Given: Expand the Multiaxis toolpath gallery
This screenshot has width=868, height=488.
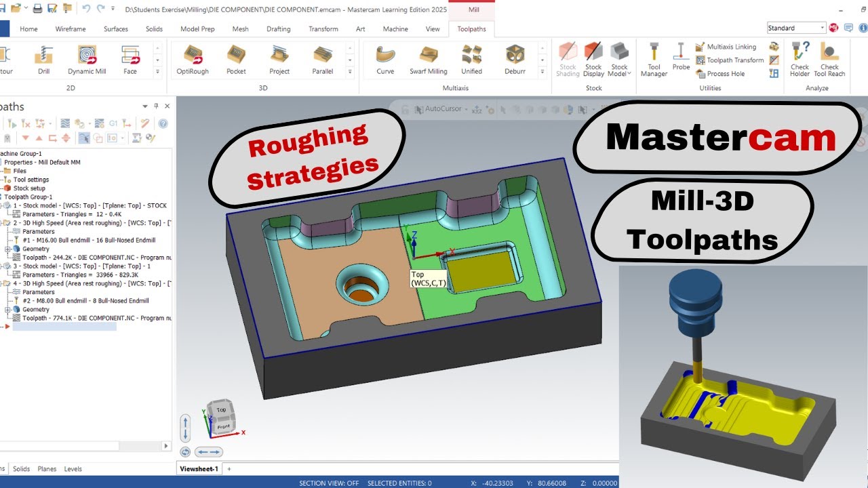Looking at the screenshot, I should [x=542, y=71].
